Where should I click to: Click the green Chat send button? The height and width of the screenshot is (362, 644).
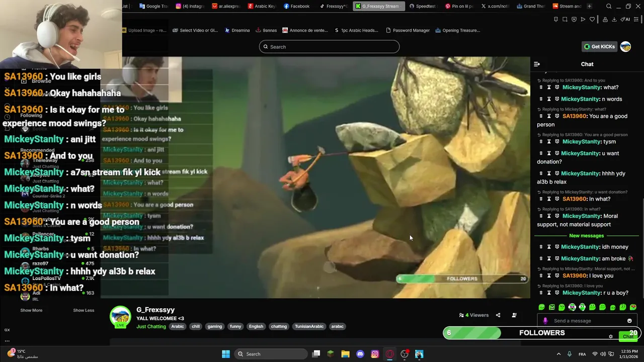(628, 336)
